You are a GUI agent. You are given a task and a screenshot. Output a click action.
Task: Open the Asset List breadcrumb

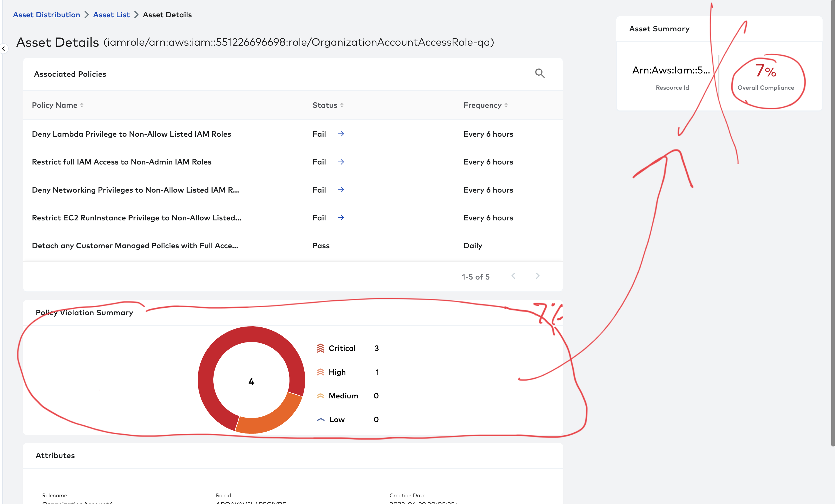[111, 15]
